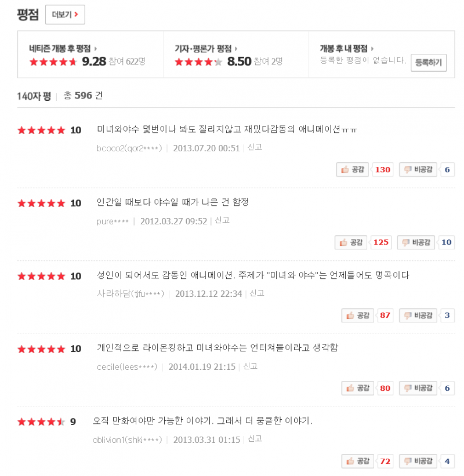This screenshot has height=476, width=464.
Task: Expand 기자·평론가 평점 section
Action: point(206,49)
